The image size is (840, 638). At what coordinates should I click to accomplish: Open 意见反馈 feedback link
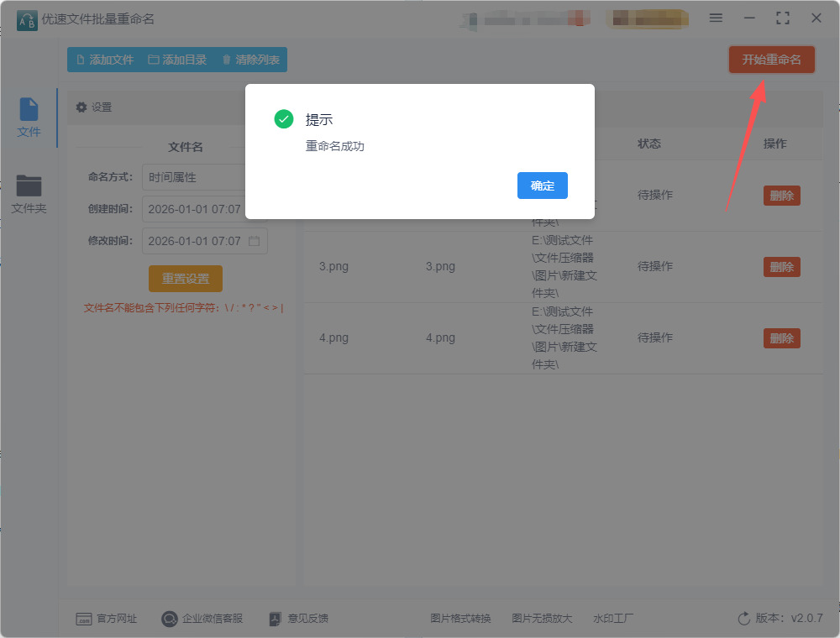point(299,619)
